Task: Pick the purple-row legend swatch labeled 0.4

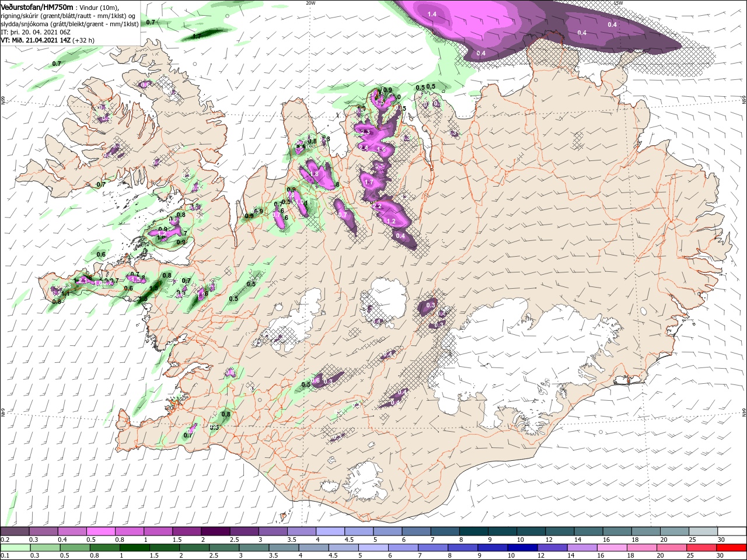Action: click(x=72, y=531)
